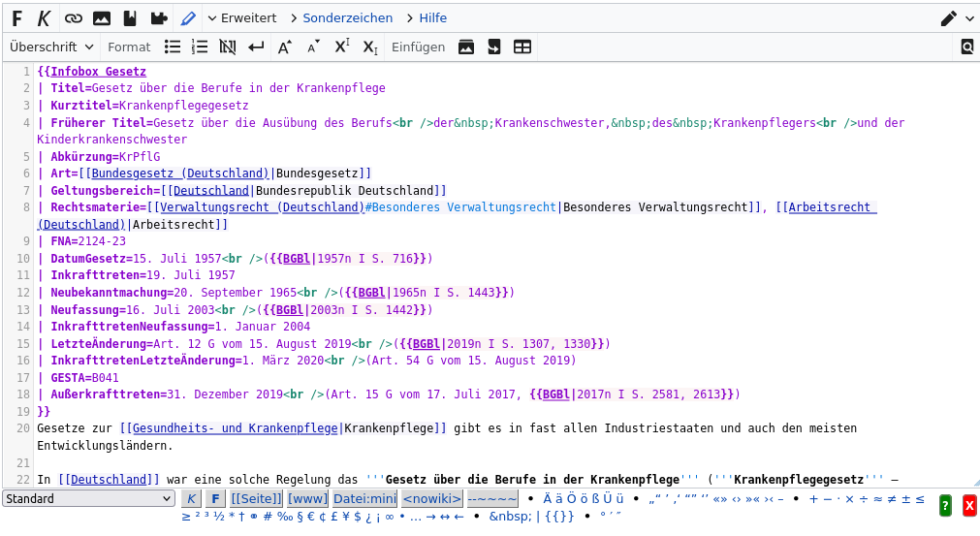This screenshot has height=536, width=980.
Task: Insert an embedded file image icon
Action: click(102, 18)
